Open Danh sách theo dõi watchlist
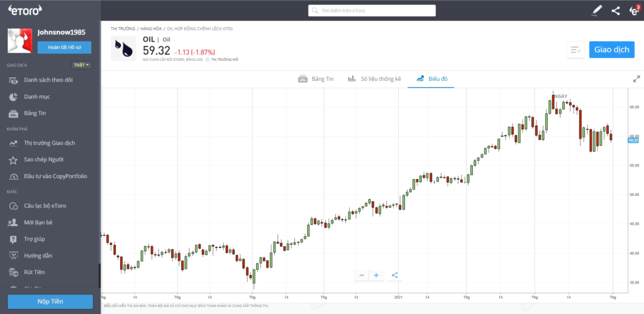This screenshot has width=644, height=314. [x=48, y=80]
